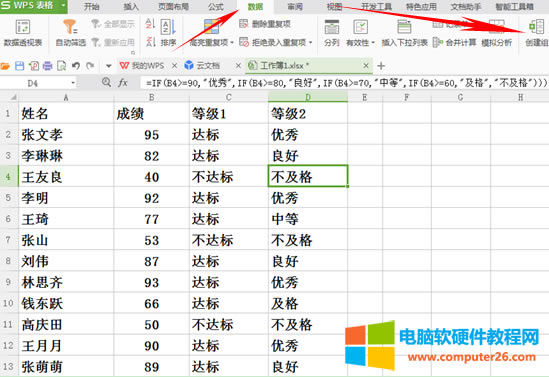Select the score cell 82
This screenshot has width=549, height=377.
152,155
